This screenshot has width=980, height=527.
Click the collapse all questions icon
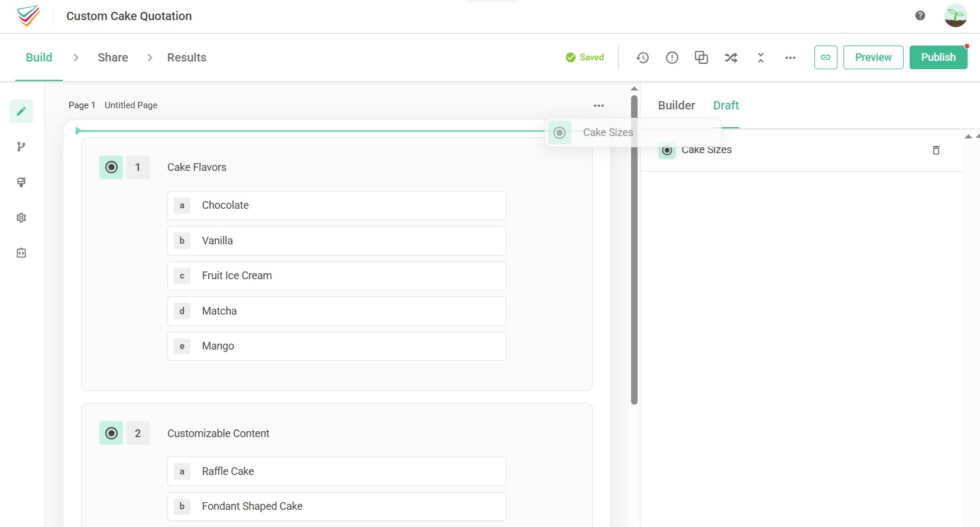point(761,57)
